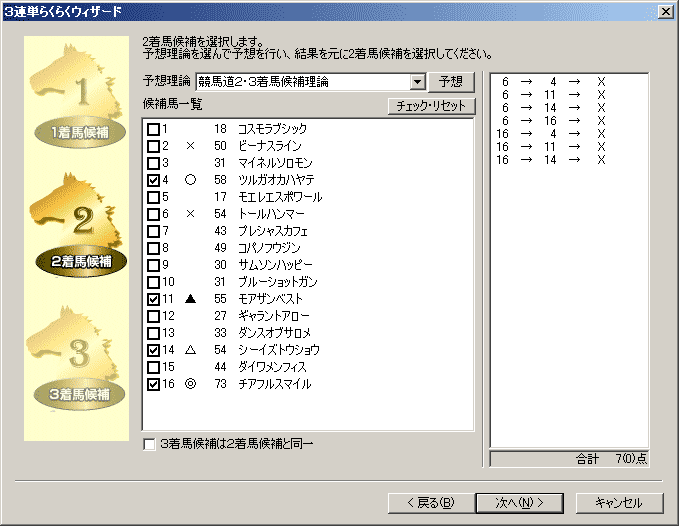Click the チェック・リセット button
The image size is (679, 526).
coord(432,106)
